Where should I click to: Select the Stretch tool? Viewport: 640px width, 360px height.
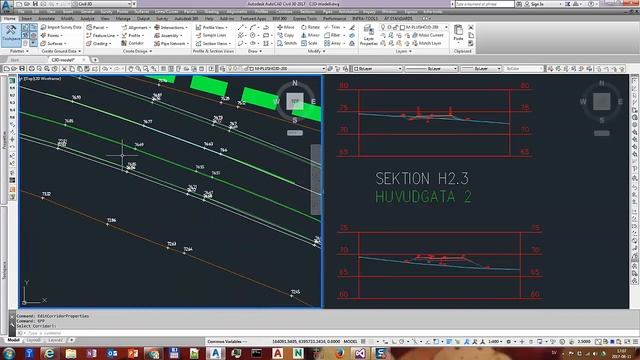[287, 43]
